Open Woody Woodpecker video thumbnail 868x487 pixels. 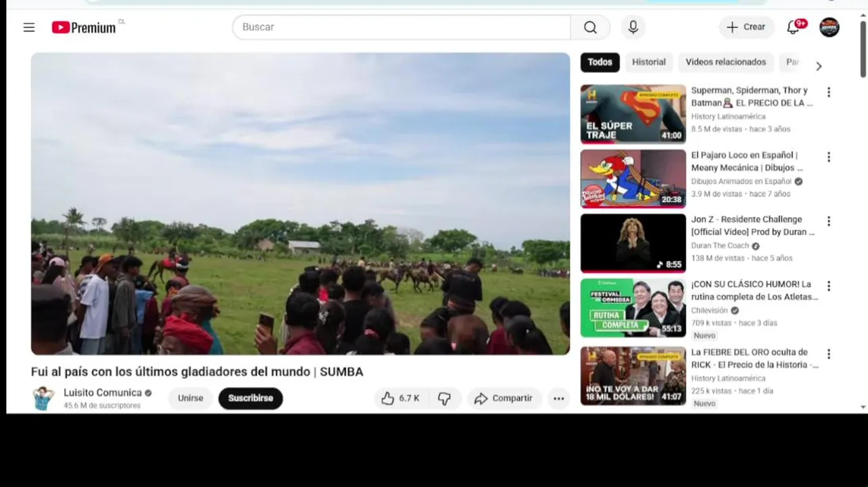[633, 179]
